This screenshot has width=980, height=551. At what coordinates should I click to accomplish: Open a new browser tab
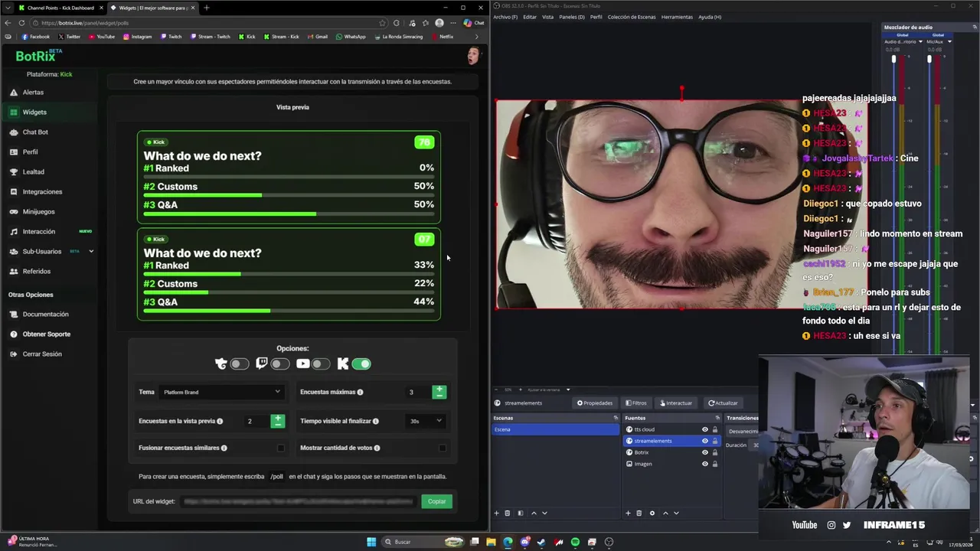point(206,8)
